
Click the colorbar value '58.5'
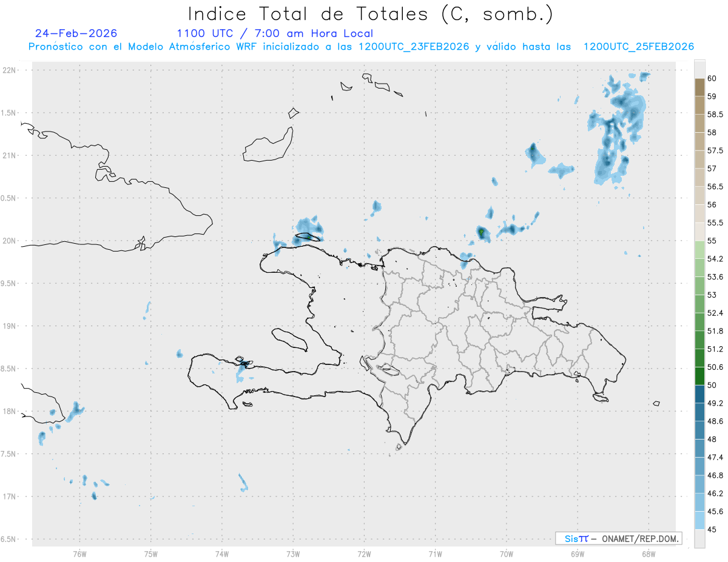tap(715, 114)
